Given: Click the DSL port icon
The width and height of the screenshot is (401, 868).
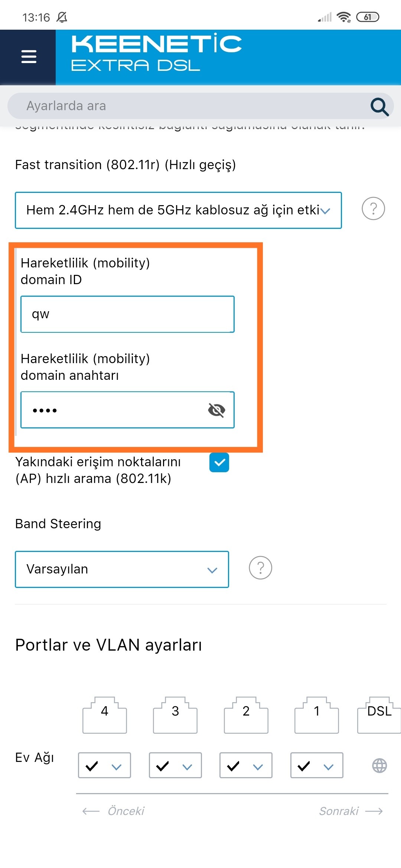Looking at the screenshot, I should click(379, 715).
